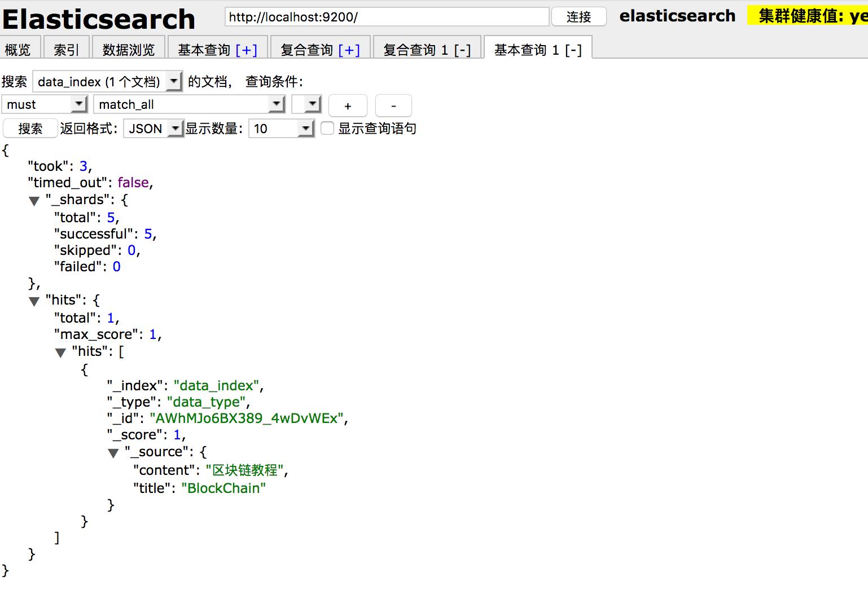Open the JSON return format dropdown
Image resolution: width=868 pixels, height=608 pixels.
click(154, 129)
